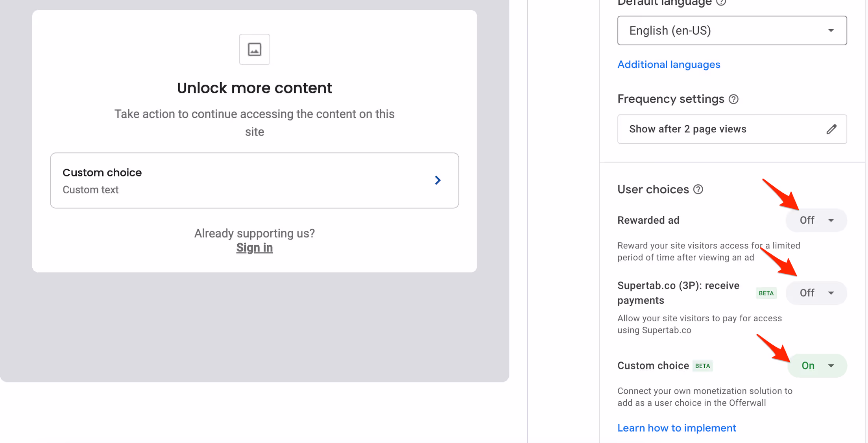Open the English (en-US) language dropdown
The width and height of the screenshot is (868, 443).
[x=732, y=30]
